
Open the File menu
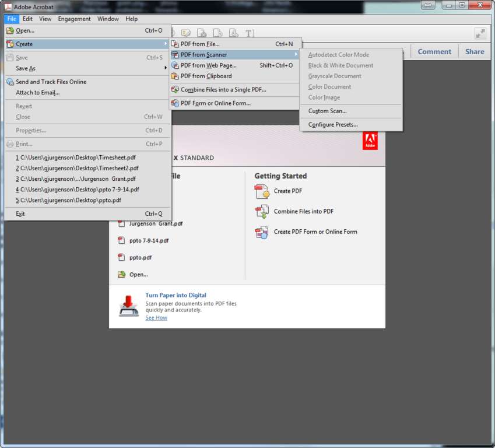[12, 19]
